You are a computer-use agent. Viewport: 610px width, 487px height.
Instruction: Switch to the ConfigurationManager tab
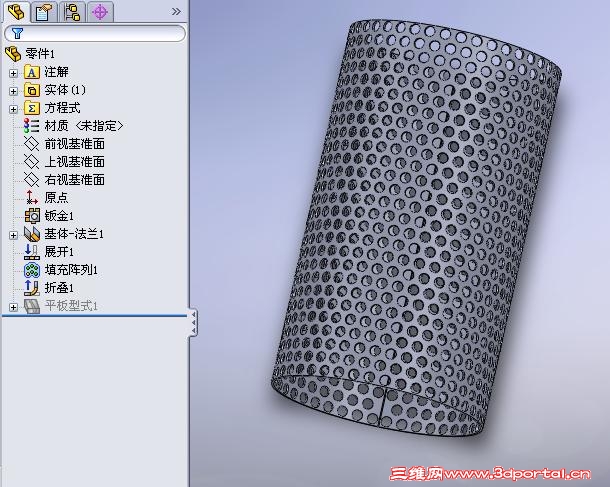coord(72,12)
